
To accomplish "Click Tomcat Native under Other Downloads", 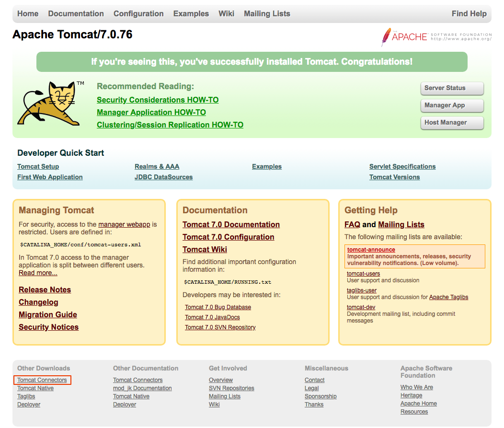I will click(35, 388).
